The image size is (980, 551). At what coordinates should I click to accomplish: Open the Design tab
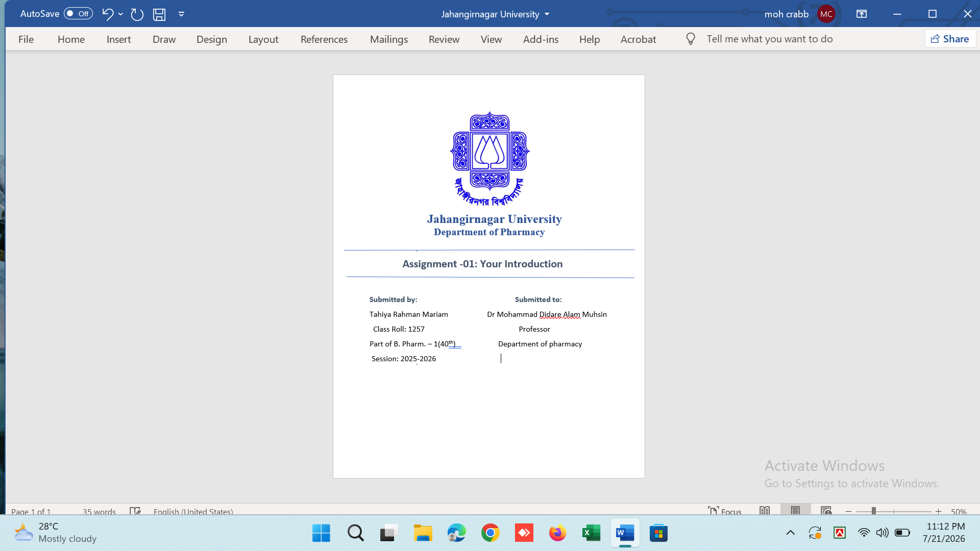pyautogui.click(x=212, y=39)
